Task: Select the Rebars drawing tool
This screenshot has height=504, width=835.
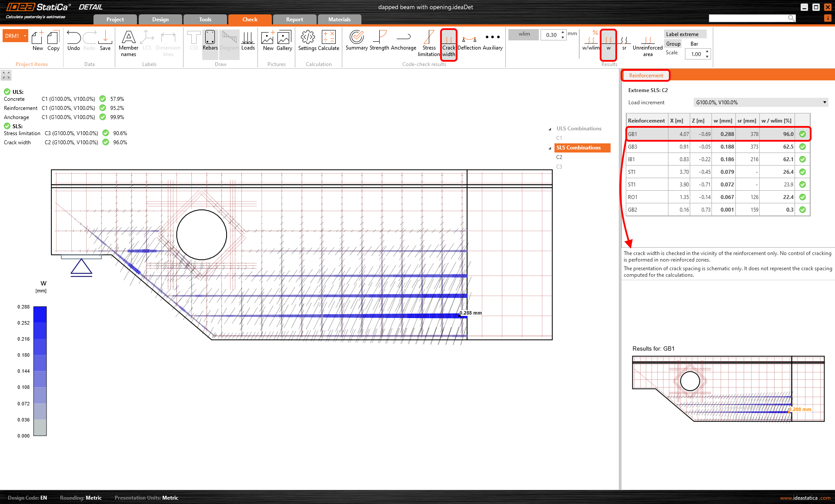Action: 210,42
